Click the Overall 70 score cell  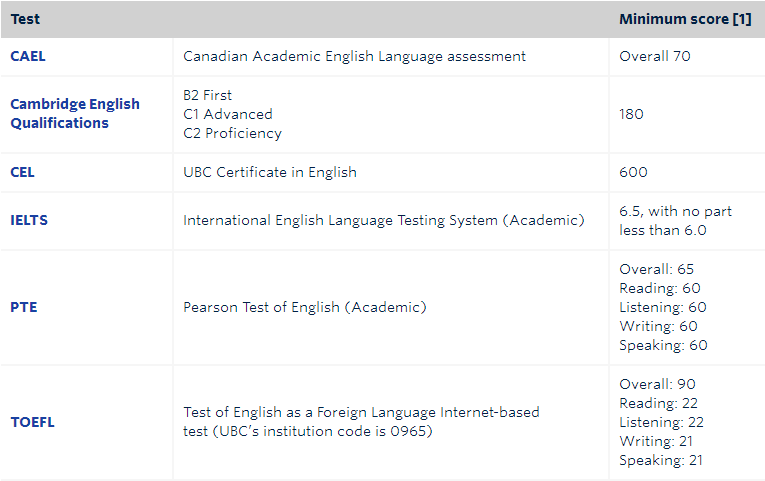coord(654,56)
